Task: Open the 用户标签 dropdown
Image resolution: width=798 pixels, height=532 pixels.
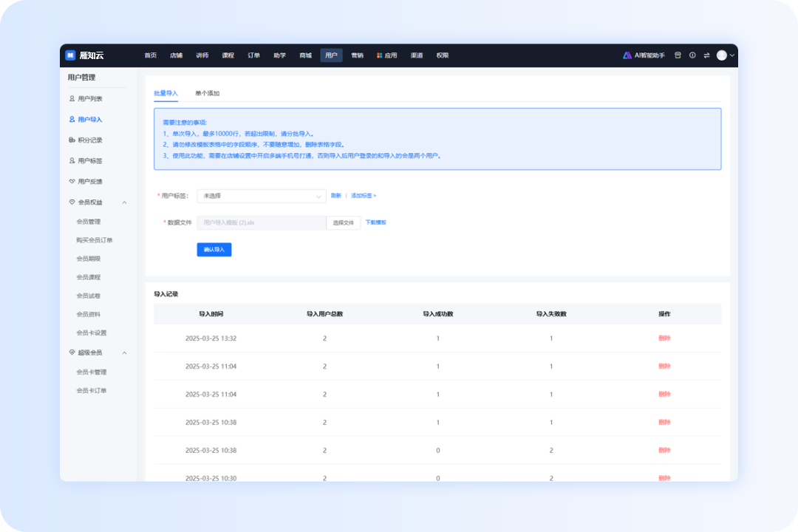Action: 262,196
